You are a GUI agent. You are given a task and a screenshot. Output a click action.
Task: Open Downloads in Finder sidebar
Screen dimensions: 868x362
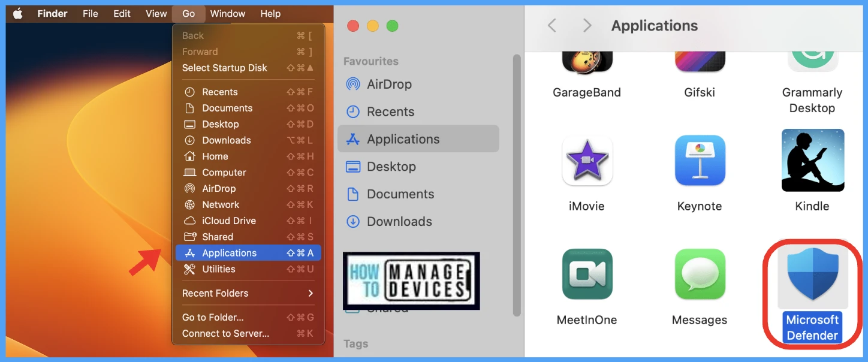click(x=399, y=222)
